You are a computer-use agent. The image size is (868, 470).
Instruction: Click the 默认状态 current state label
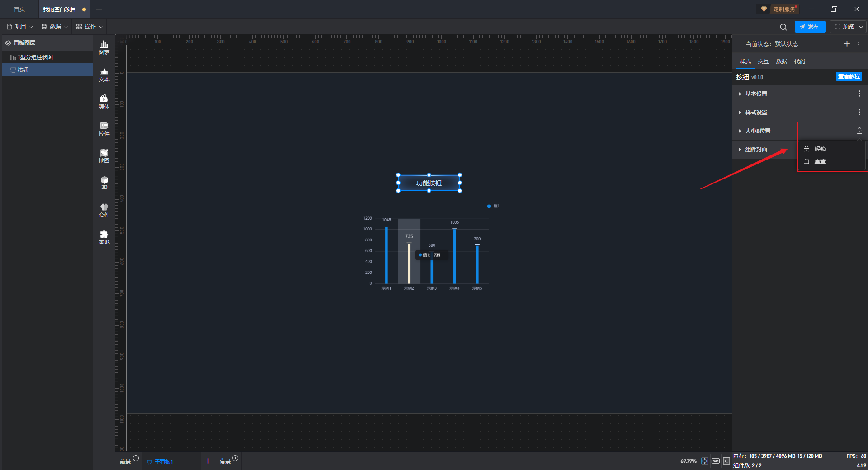click(x=787, y=44)
